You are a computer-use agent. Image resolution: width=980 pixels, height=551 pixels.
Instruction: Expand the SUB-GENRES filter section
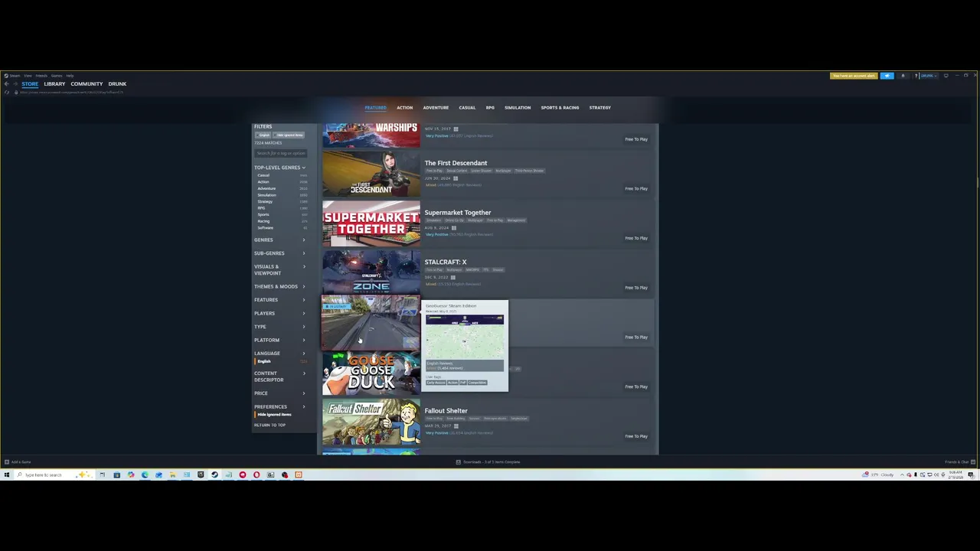[x=280, y=253]
